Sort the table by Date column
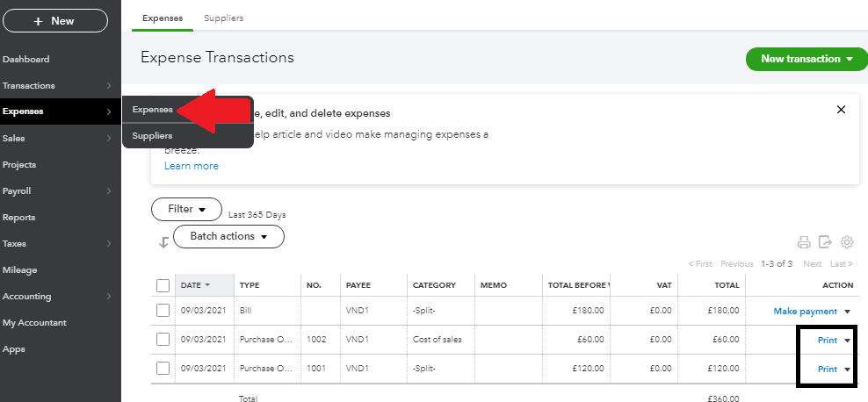 click(195, 285)
